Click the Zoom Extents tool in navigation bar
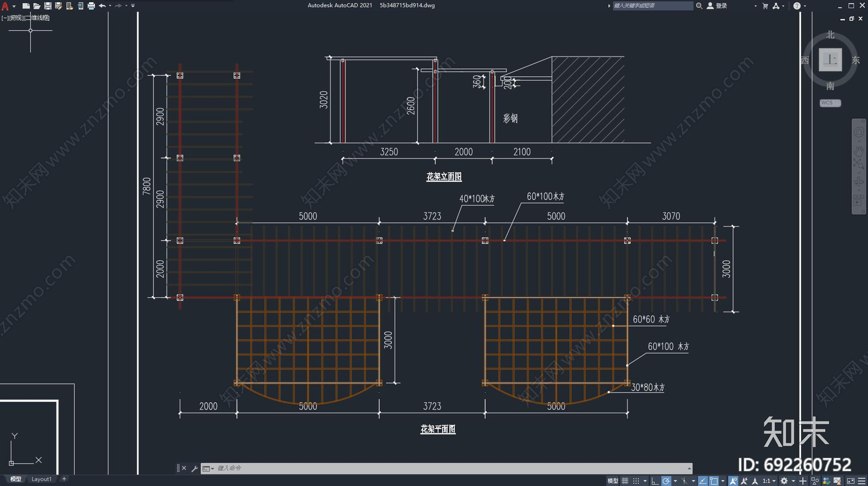Screen dimensions: 868x486 coord(859,164)
